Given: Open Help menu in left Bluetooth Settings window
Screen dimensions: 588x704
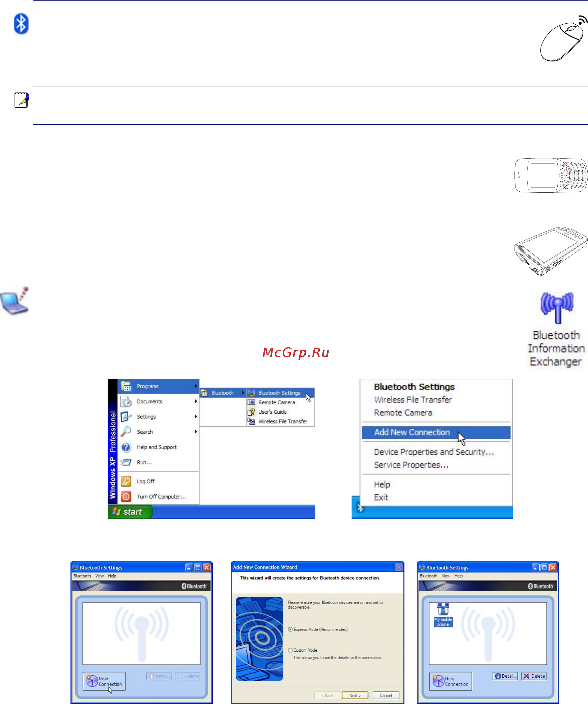Looking at the screenshot, I should click(112, 576).
